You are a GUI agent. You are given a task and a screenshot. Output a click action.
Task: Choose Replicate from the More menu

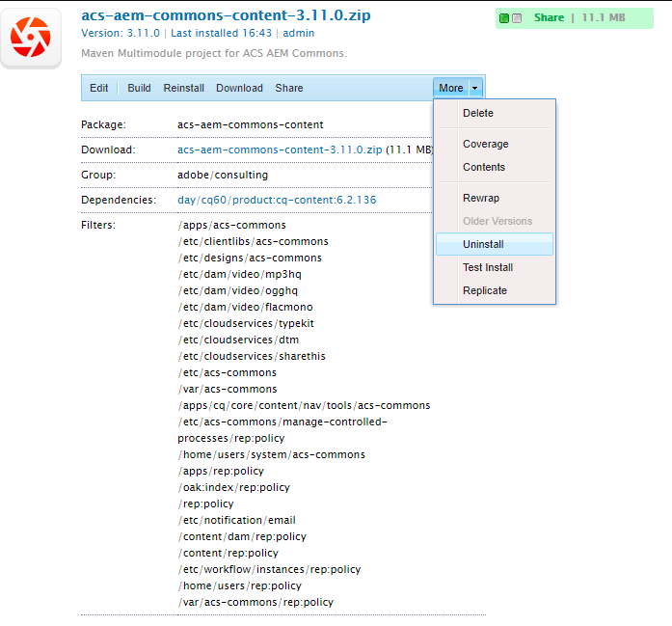[495, 290]
